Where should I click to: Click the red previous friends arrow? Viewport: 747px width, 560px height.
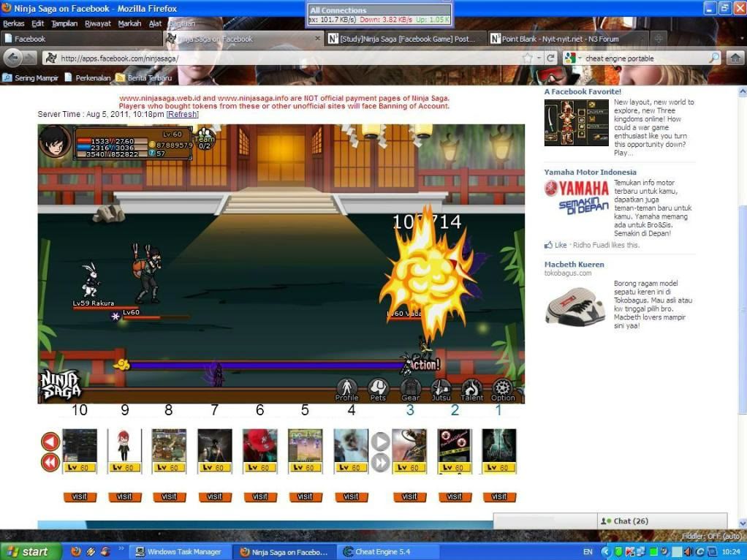[50, 442]
